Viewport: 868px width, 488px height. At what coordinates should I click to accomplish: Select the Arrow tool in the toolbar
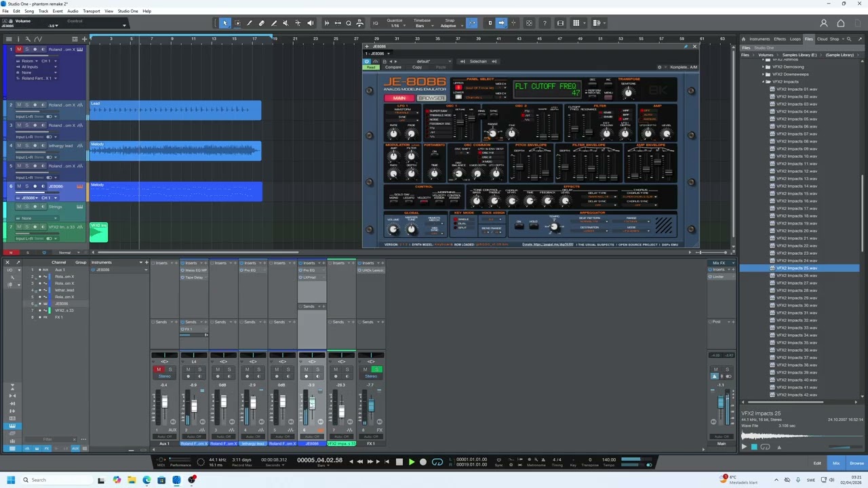[x=226, y=23]
